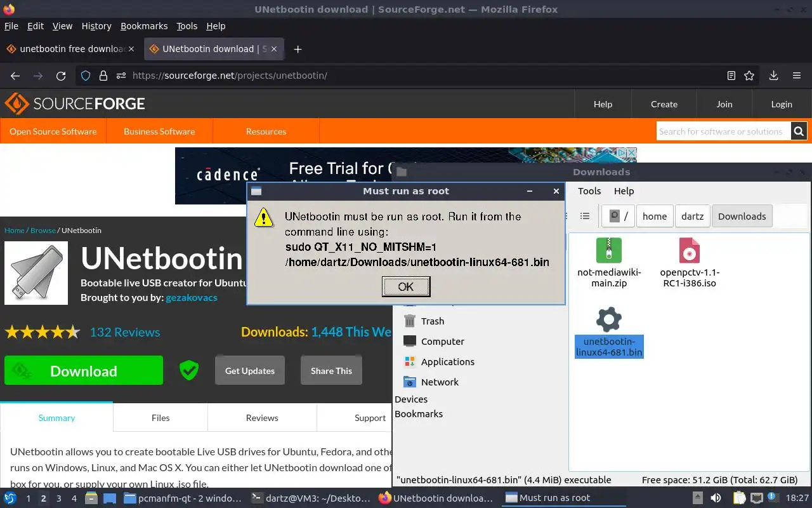Screen dimensions: 812x508
Task: Open Resources dropdown in orange bar
Action: pos(266,131)
